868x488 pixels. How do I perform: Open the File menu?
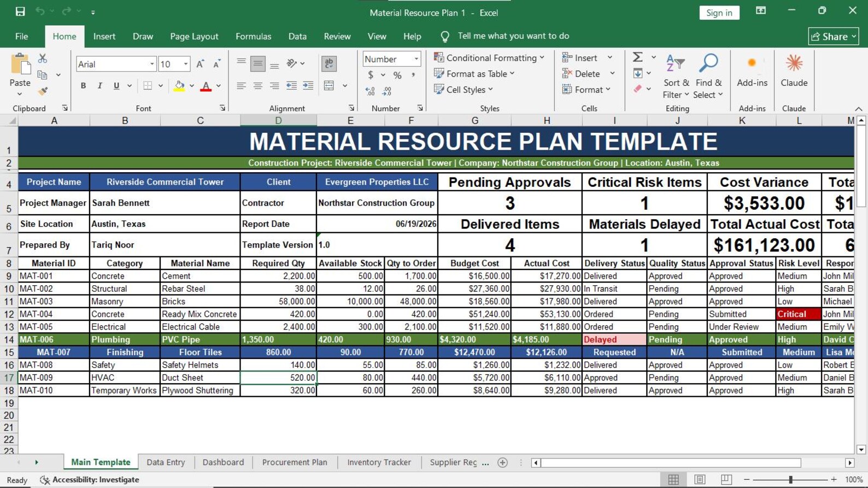(22, 36)
